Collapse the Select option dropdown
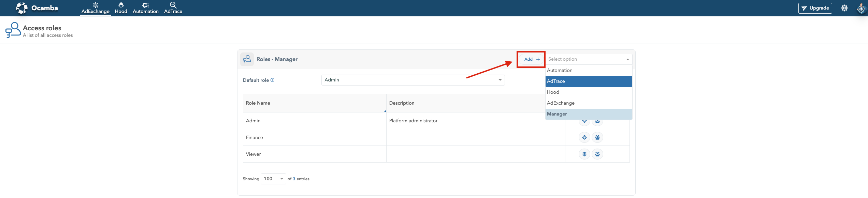 tap(627, 59)
